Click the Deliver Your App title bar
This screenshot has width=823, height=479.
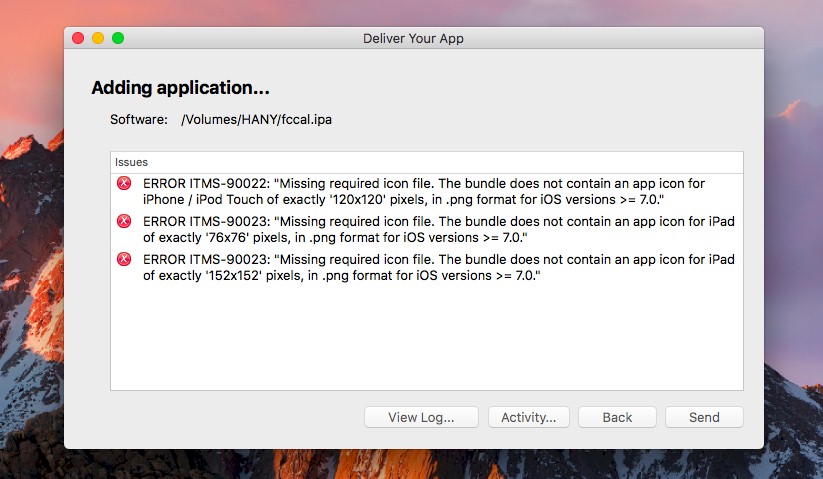[x=414, y=38]
